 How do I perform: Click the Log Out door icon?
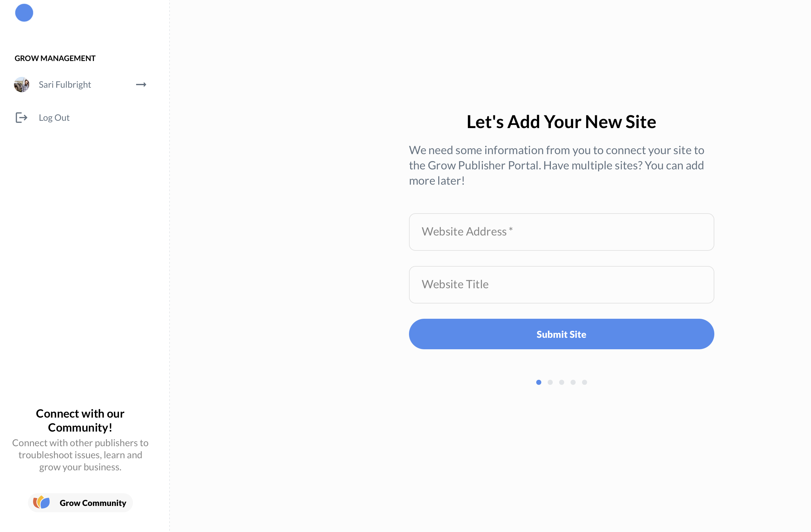21,118
